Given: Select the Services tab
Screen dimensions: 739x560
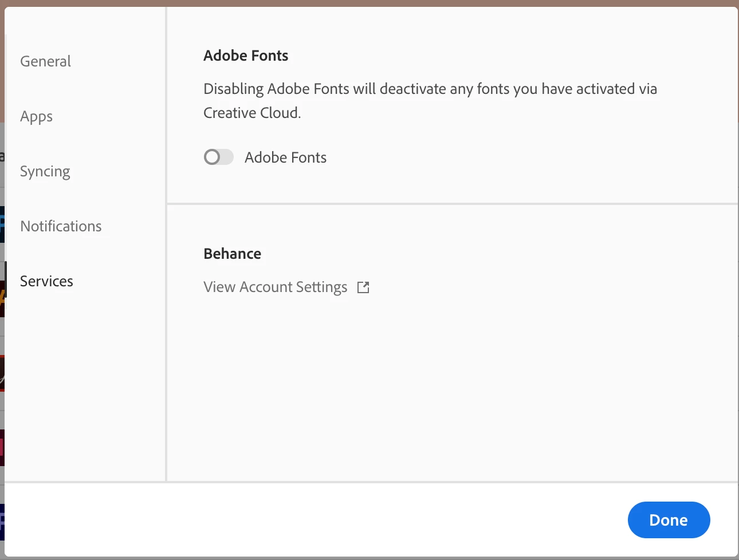Looking at the screenshot, I should (46, 281).
